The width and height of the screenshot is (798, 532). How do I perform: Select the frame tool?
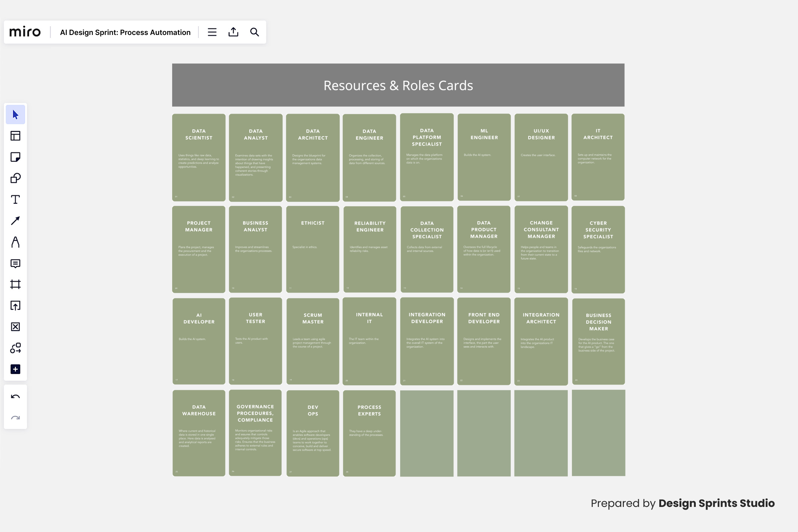point(15,284)
